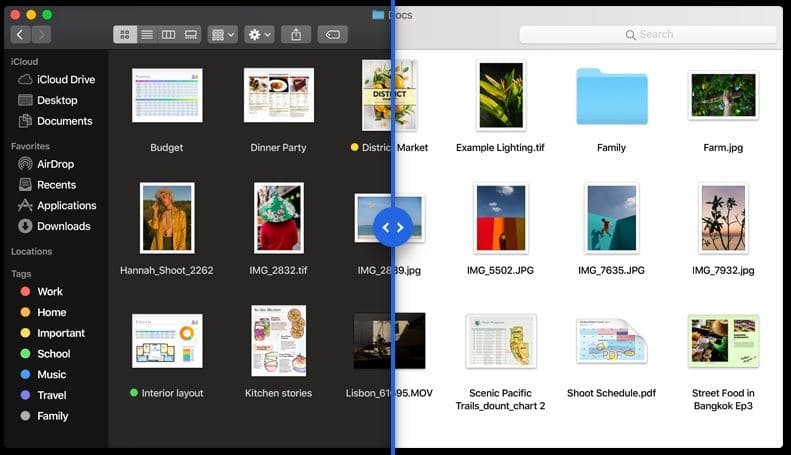Open the action gear menu
791x455 pixels.
point(259,34)
